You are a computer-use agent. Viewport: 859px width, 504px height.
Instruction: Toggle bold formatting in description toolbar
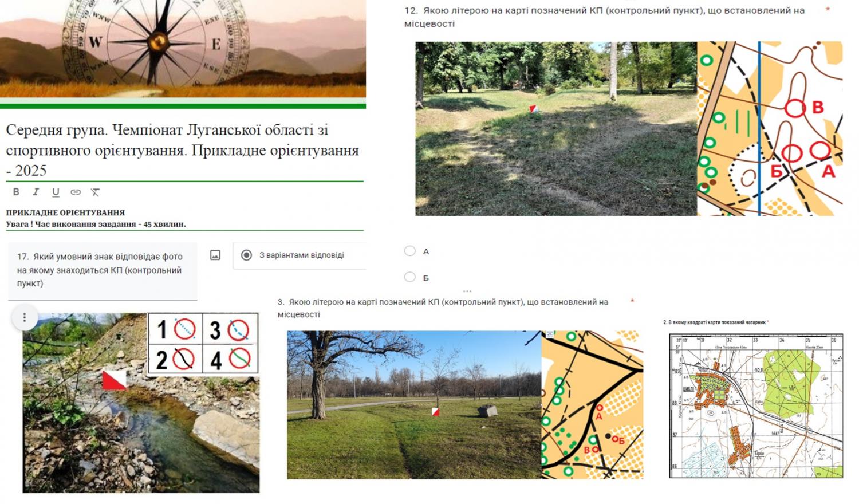pyautogui.click(x=16, y=192)
